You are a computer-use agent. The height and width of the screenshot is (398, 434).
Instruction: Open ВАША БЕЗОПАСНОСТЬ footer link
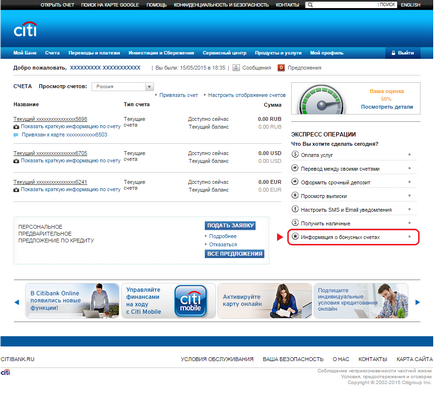pyautogui.click(x=293, y=359)
